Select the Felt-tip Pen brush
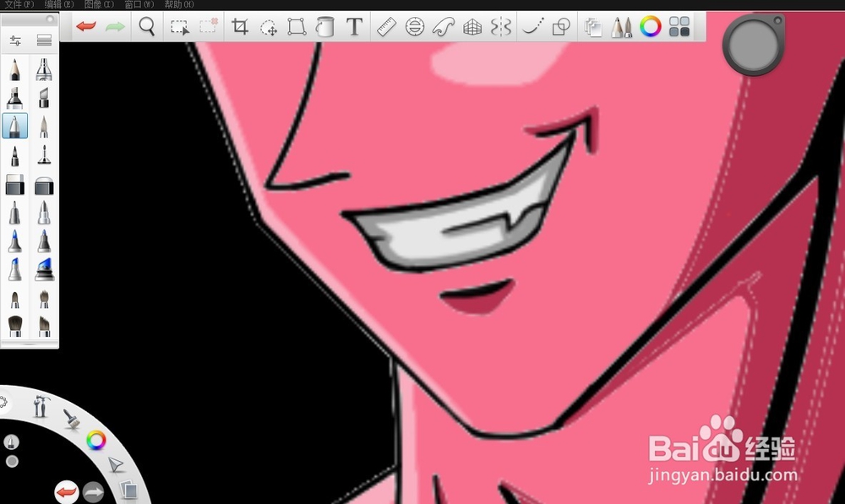 click(14, 155)
